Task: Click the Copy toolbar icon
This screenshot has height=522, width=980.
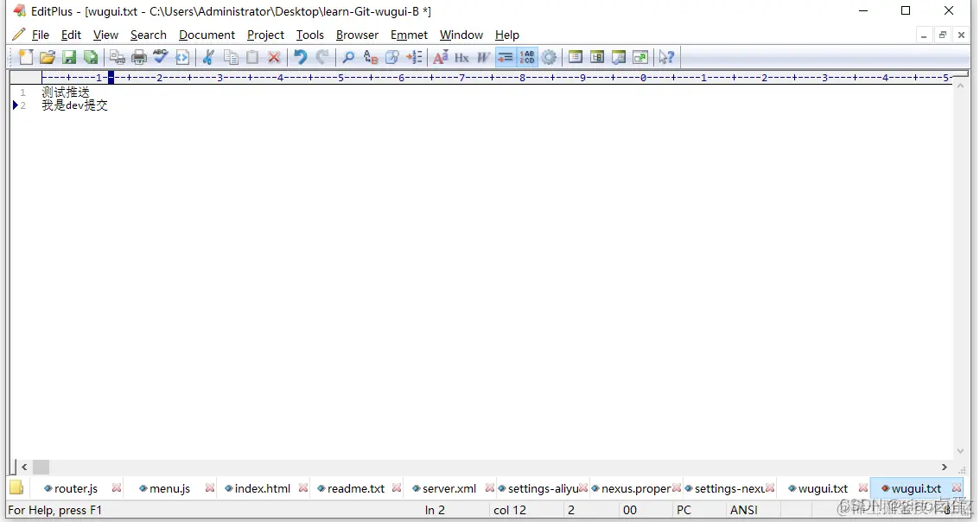Action: pos(231,58)
